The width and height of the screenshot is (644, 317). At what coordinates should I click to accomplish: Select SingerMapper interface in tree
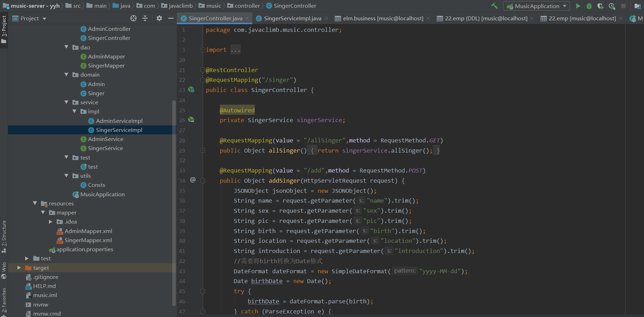(x=106, y=65)
